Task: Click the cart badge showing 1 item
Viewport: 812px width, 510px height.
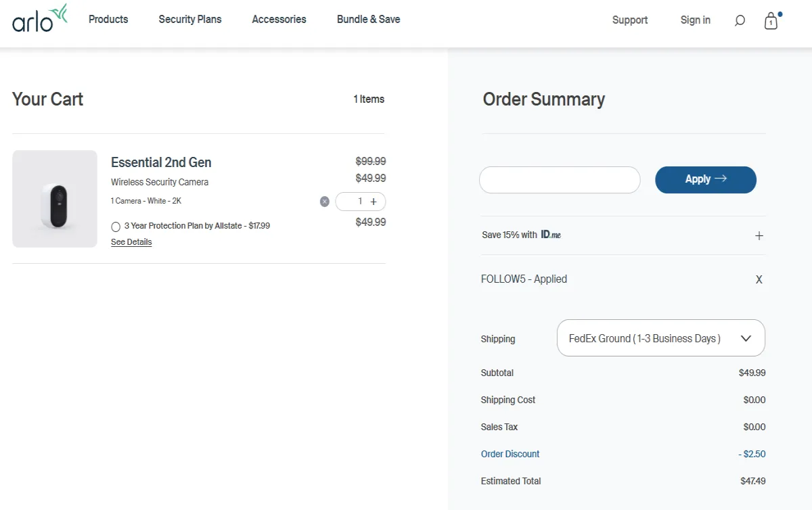Action: 771,21
